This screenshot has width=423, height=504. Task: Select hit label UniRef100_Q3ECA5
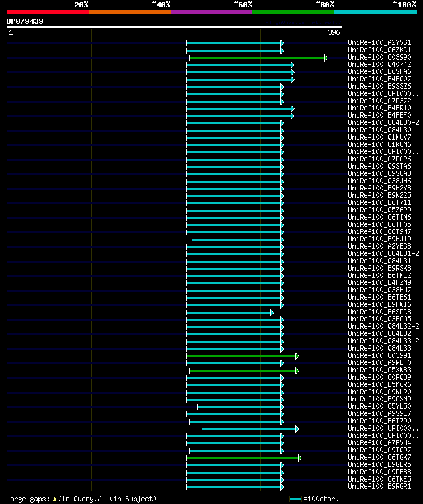pos(379,319)
